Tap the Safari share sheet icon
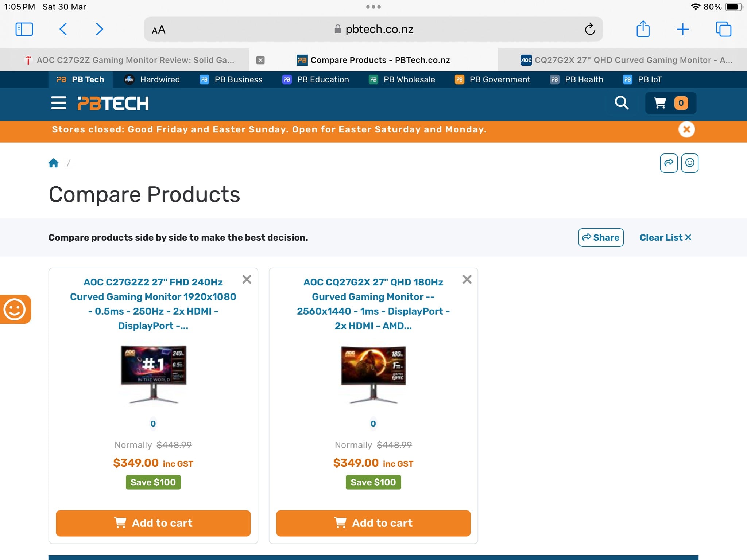Image resolution: width=747 pixels, height=560 pixels. pos(643,29)
